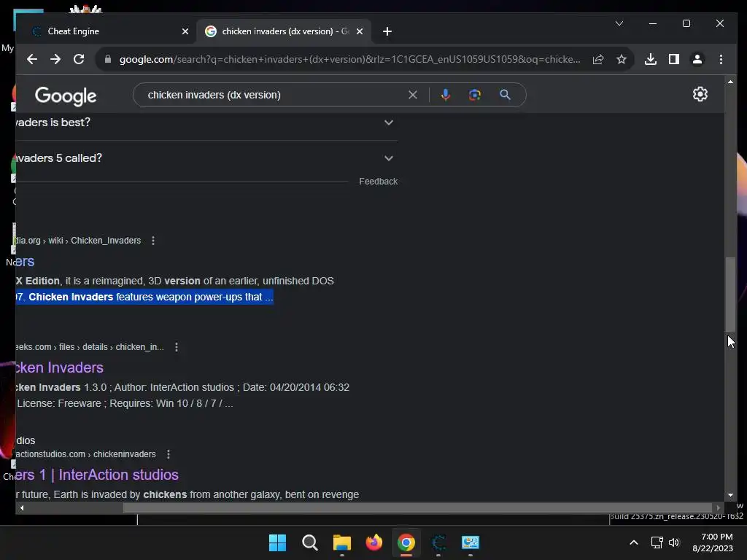Go back to the previous page
The width and height of the screenshot is (747, 560).
pyautogui.click(x=32, y=59)
